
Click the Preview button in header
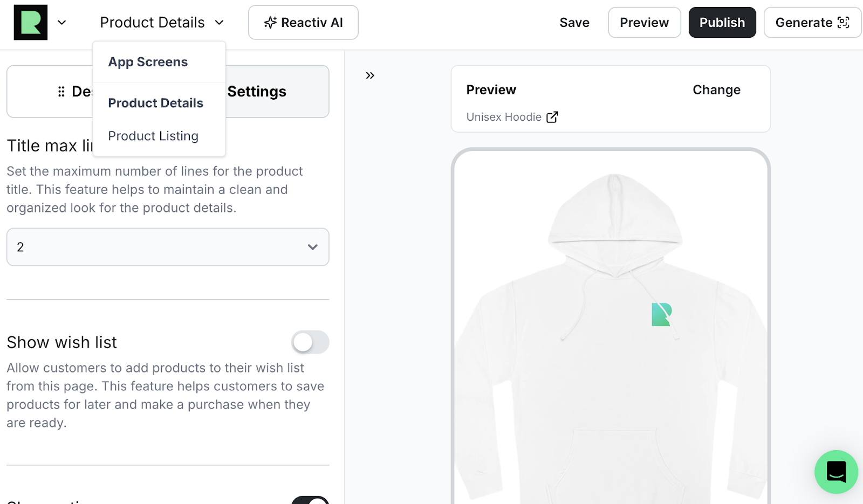click(x=644, y=23)
